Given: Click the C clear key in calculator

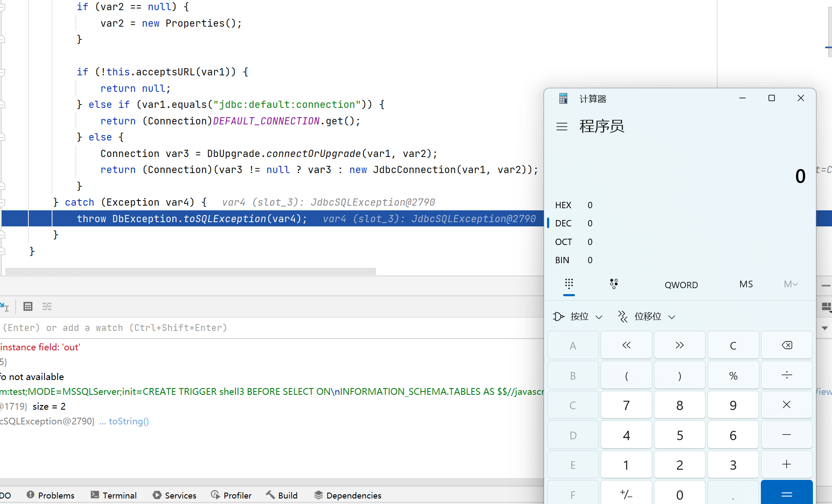Looking at the screenshot, I should [x=733, y=345].
